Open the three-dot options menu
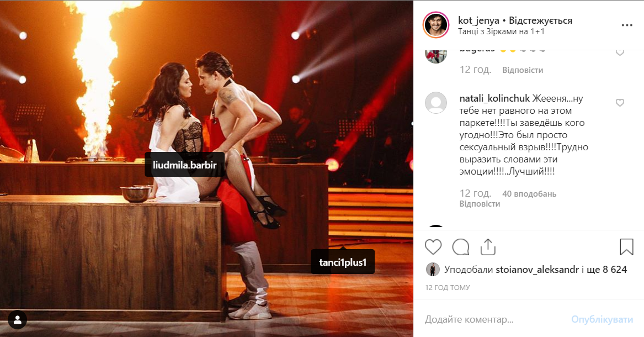The height and width of the screenshot is (337, 644). pyautogui.click(x=627, y=25)
